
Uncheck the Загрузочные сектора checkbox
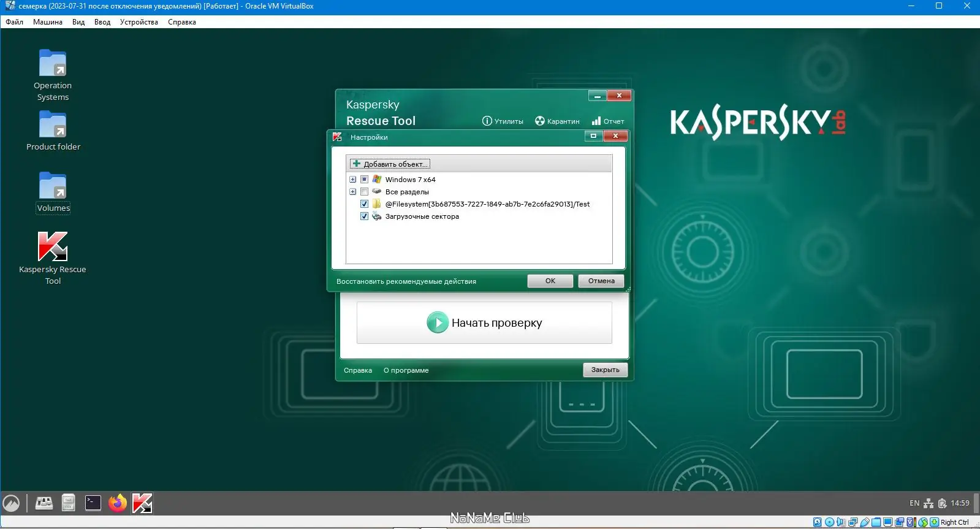(364, 216)
